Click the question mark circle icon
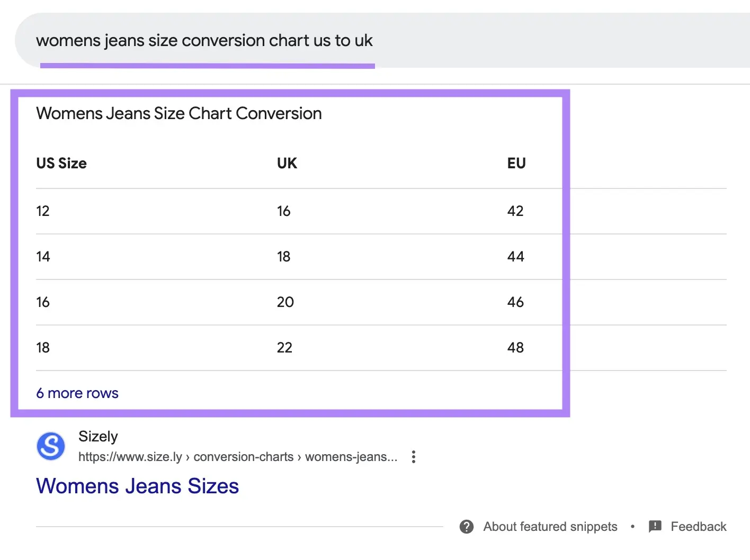 (467, 526)
